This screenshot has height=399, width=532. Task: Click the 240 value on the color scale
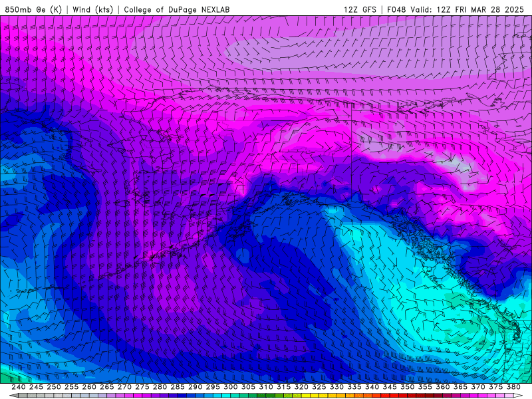coord(19,387)
